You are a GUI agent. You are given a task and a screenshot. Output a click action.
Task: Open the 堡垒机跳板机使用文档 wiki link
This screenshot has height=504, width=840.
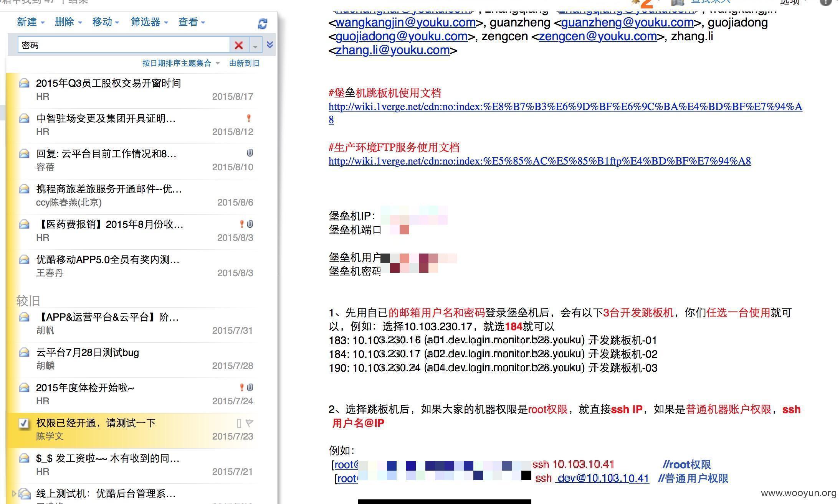point(565,107)
